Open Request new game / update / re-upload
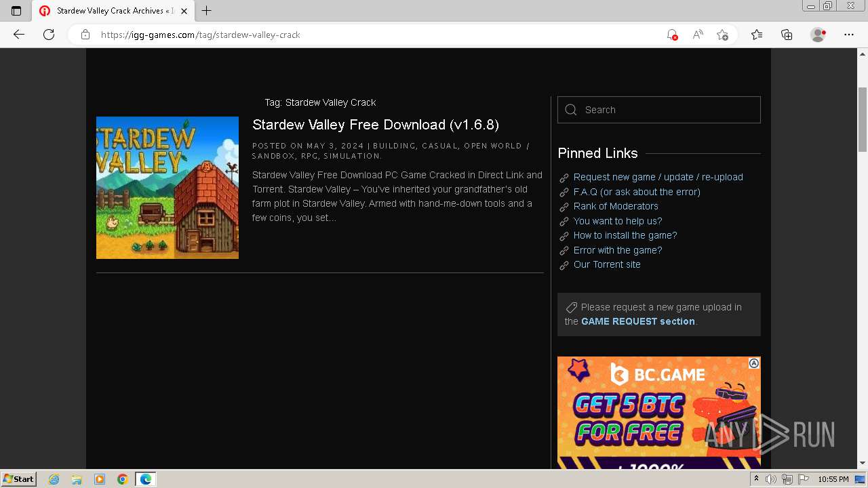 point(658,177)
